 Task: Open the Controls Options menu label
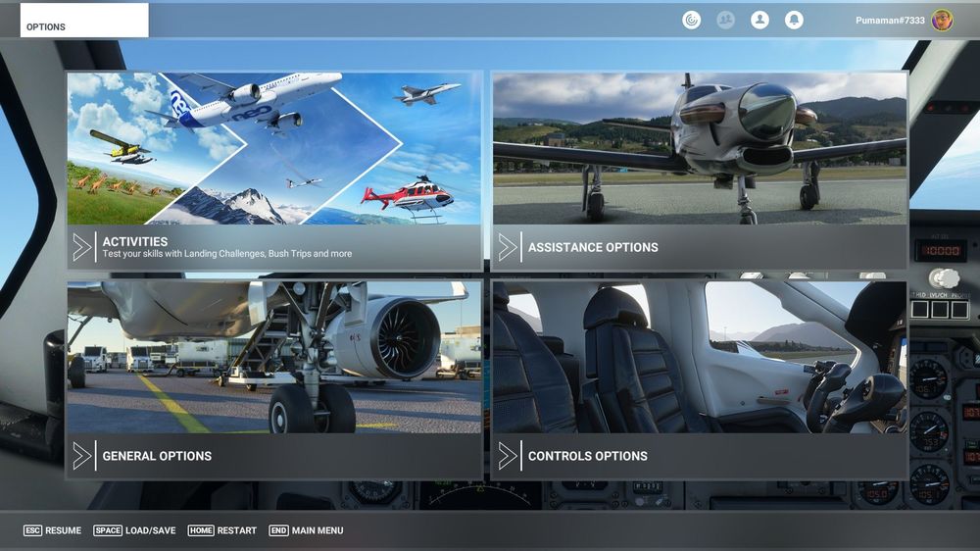click(x=587, y=456)
